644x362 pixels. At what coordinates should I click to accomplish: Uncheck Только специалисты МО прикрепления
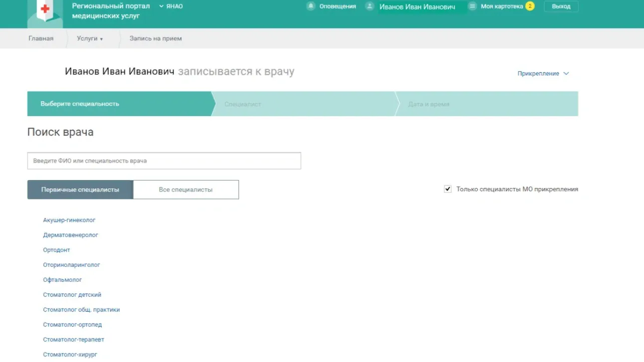(x=447, y=188)
